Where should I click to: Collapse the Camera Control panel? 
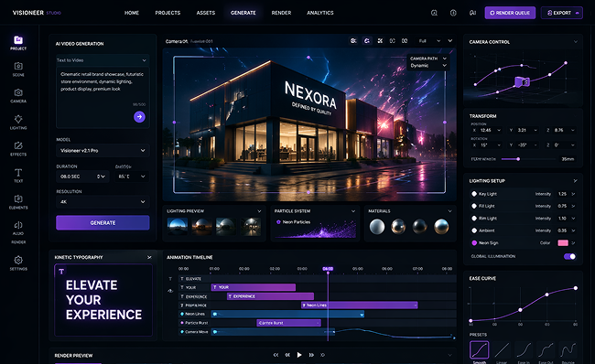576,42
